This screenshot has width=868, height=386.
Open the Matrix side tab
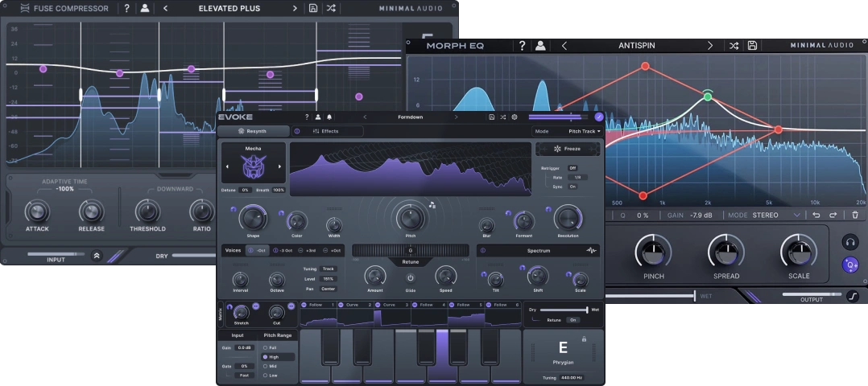[221, 313]
